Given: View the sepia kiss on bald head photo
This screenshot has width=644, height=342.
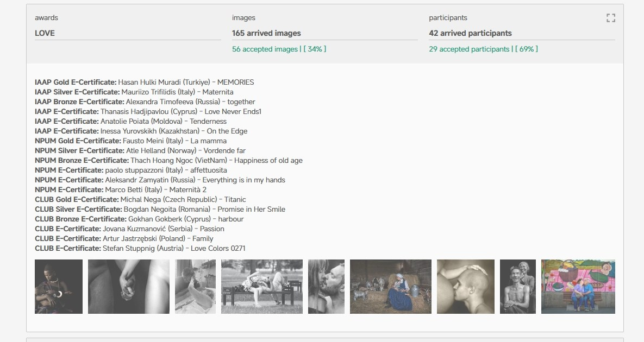Looking at the screenshot, I should pos(466,287).
